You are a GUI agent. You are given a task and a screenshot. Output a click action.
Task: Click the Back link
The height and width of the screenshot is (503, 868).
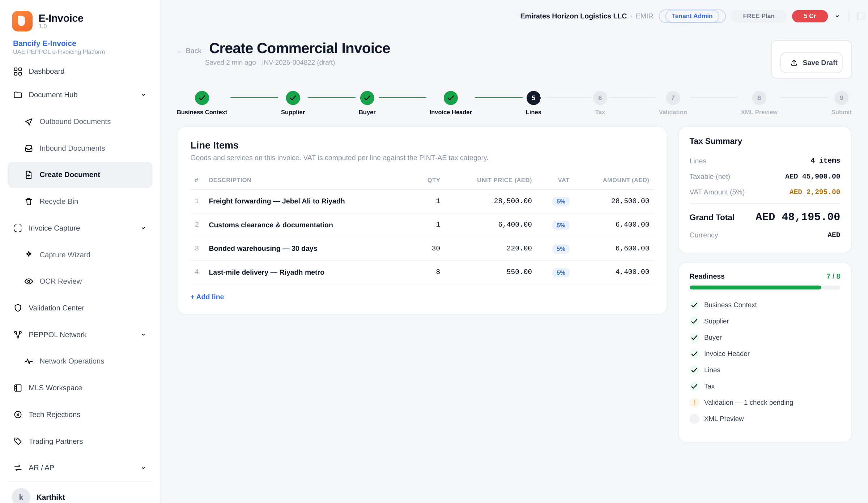click(x=190, y=51)
